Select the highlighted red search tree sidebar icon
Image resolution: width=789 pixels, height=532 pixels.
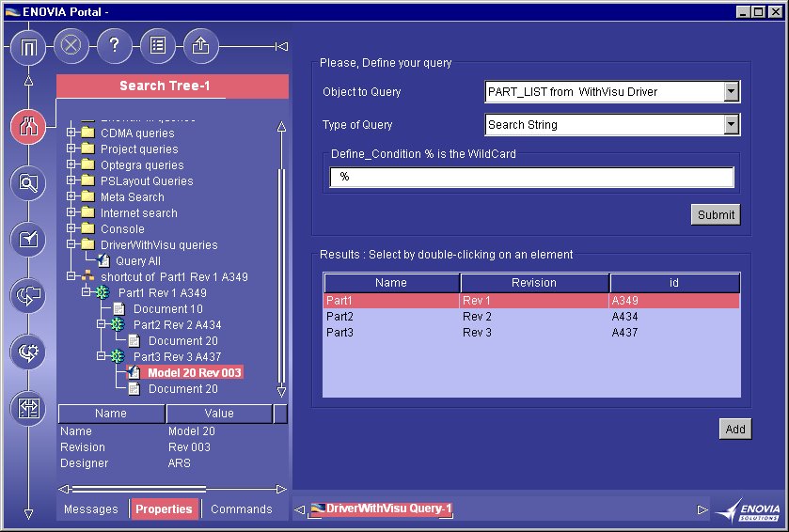tap(28, 127)
